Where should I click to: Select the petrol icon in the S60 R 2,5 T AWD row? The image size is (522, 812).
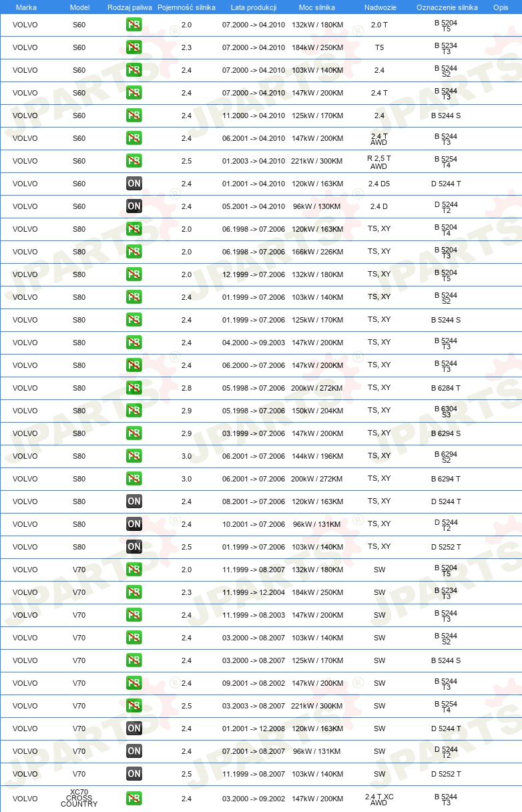coord(134,161)
